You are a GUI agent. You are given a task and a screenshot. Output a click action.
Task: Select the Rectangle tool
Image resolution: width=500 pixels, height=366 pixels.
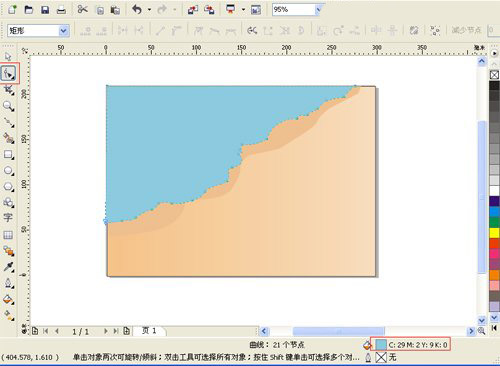pyautogui.click(x=8, y=155)
